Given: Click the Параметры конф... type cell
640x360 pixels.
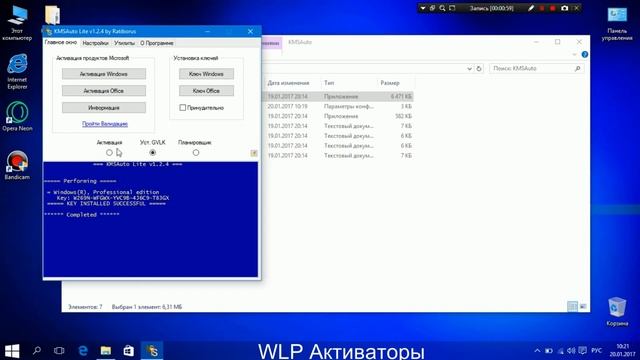Looking at the screenshot, I should [x=349, y=106].
